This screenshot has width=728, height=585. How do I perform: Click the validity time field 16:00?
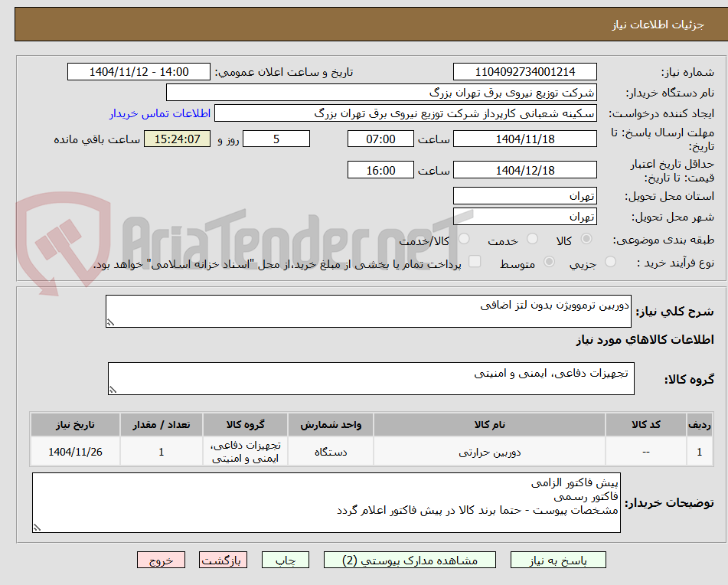(380, 170)
